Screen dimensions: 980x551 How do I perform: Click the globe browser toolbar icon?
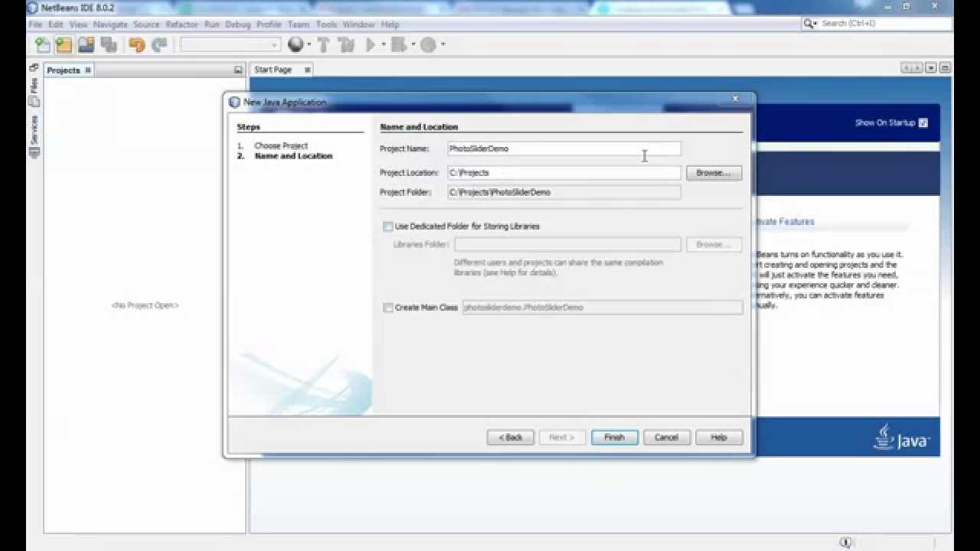296,45
